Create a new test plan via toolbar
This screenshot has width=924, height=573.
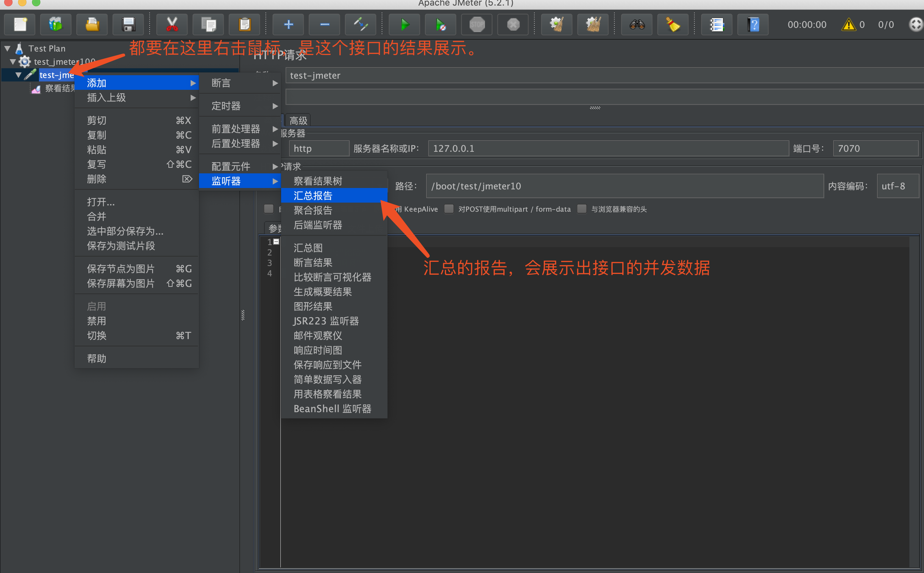pos(20,25)
